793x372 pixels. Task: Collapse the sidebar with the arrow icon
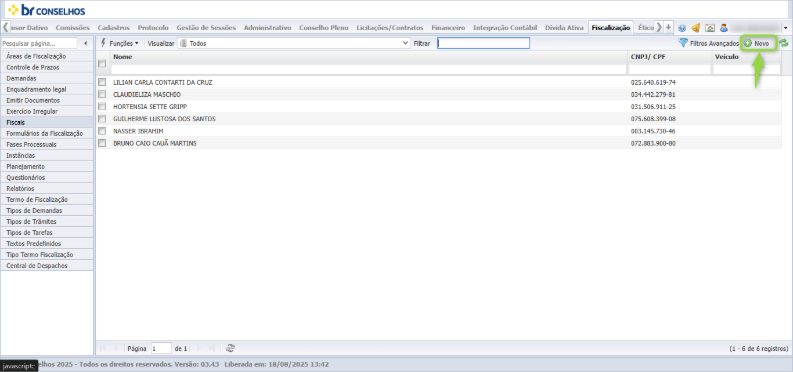(x=85, y=43)
